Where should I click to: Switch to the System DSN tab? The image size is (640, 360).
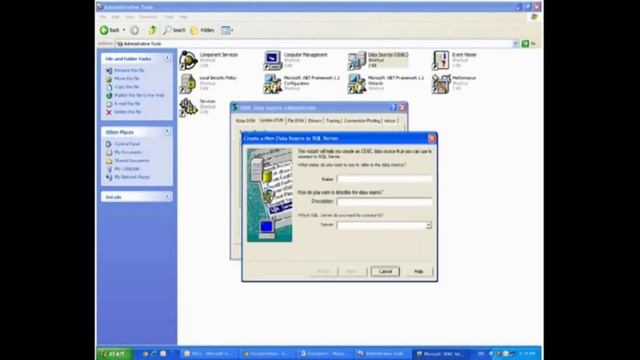pos(271,120)
